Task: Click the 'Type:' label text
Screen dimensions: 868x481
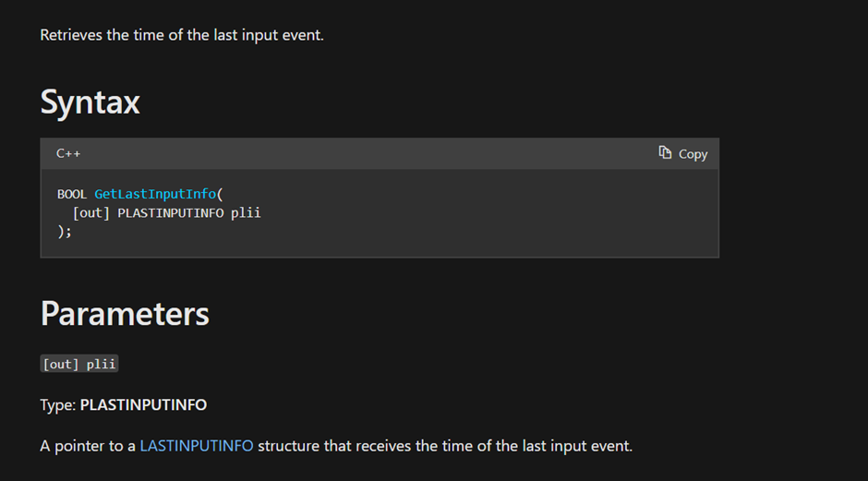Action: [x=58, y=404]
